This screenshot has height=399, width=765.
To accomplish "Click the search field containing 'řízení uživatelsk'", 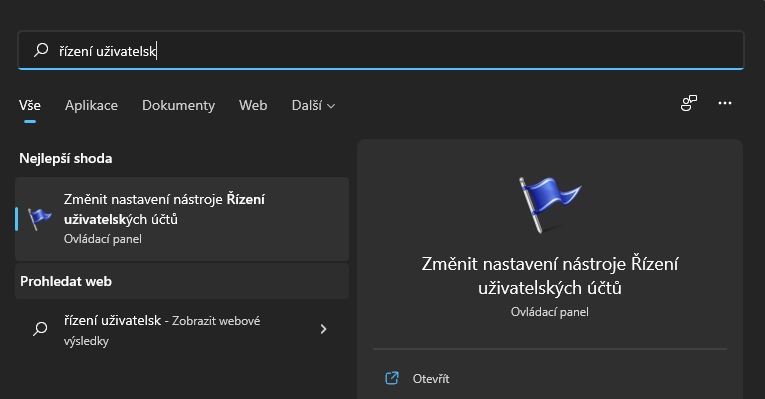I will click(x=381, y=50).
